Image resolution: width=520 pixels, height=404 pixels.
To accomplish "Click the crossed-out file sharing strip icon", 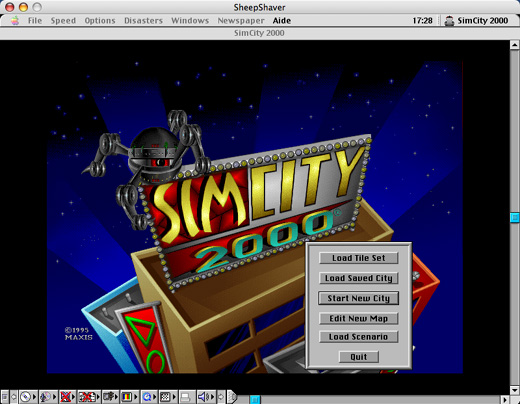I will (x=87, y=397).
